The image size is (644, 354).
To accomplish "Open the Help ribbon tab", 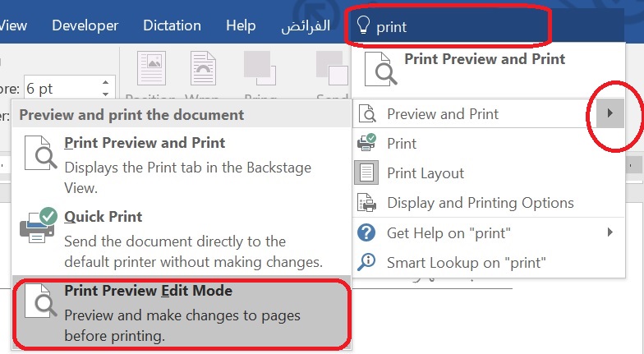I will [241, 25].
